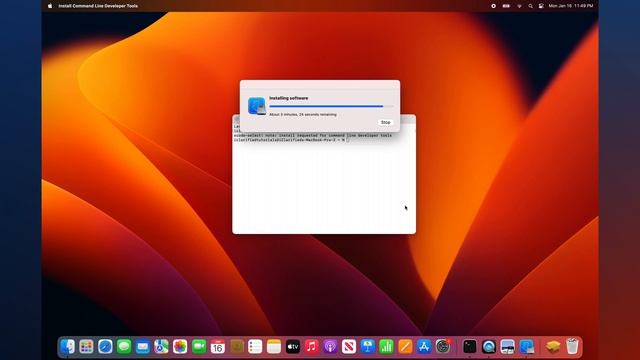640x360 pixels.
Task: Launch Keynote from the Dock
Action: (x=368, y=347)
